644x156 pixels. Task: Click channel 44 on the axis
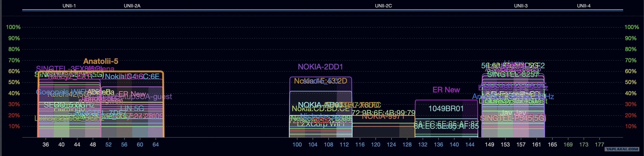coord(77,144)
